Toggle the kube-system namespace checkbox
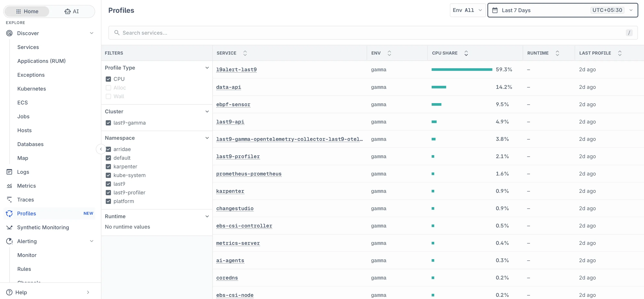 (108, 175)
